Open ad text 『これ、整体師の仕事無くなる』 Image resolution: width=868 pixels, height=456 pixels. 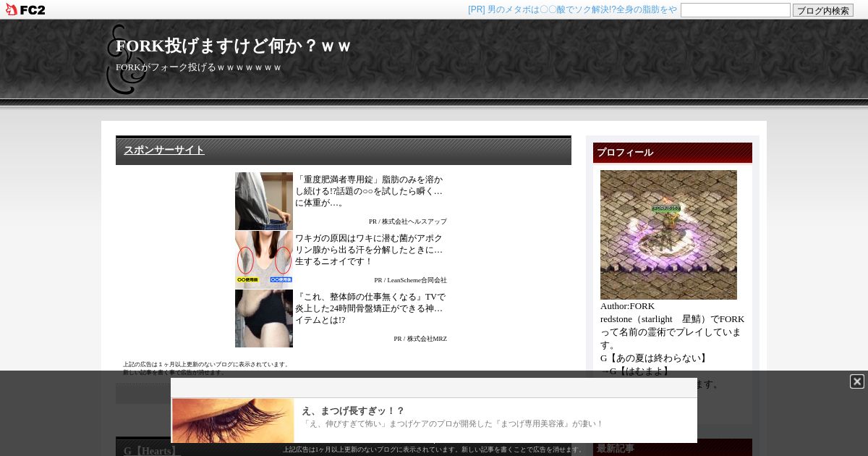click(x=369, y=308)
